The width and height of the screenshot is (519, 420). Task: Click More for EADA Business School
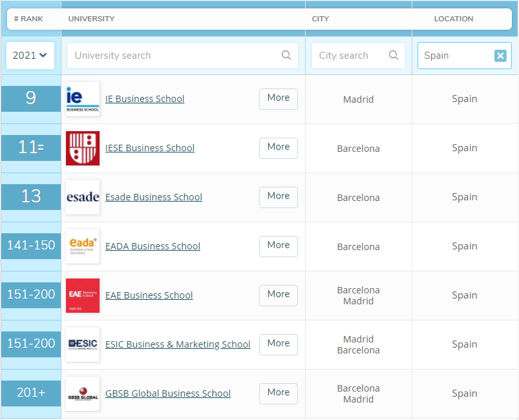[279, 246]
